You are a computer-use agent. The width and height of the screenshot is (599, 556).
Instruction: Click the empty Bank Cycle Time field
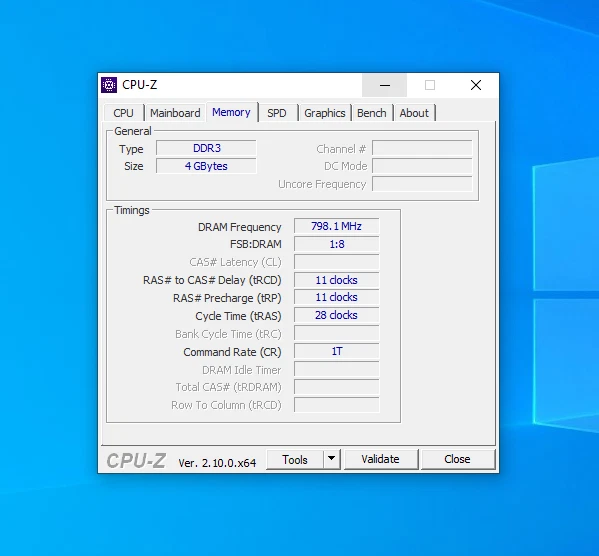click(337, 333)
